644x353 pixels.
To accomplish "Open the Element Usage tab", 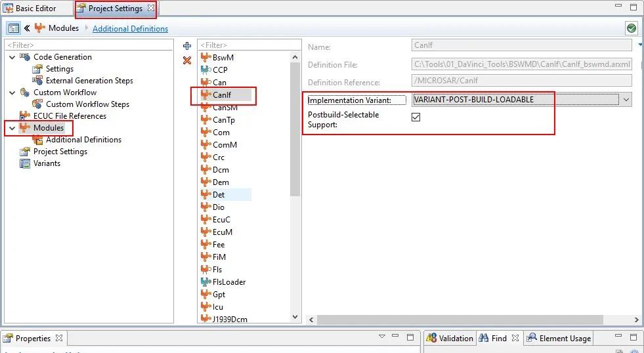I will 559,338.
